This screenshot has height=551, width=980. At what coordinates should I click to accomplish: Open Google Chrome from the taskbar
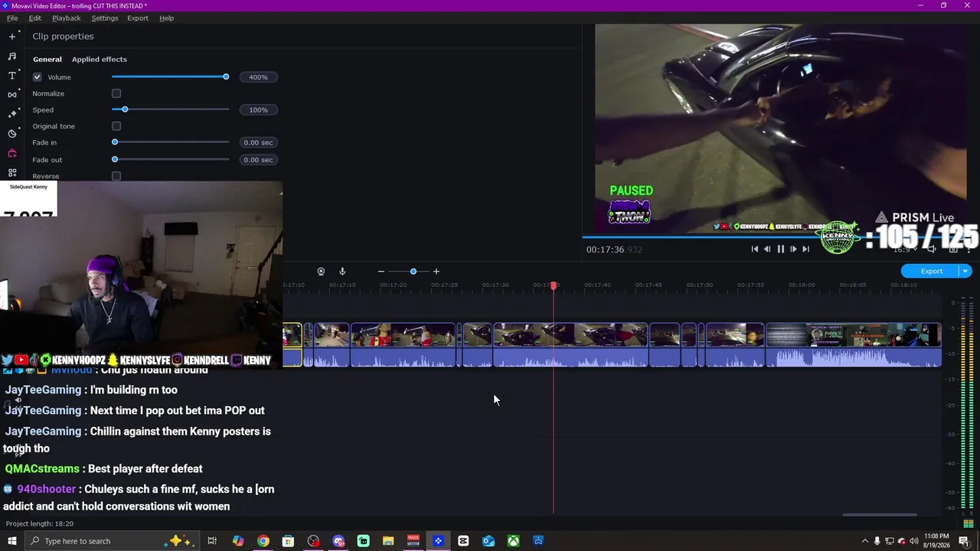263,541
